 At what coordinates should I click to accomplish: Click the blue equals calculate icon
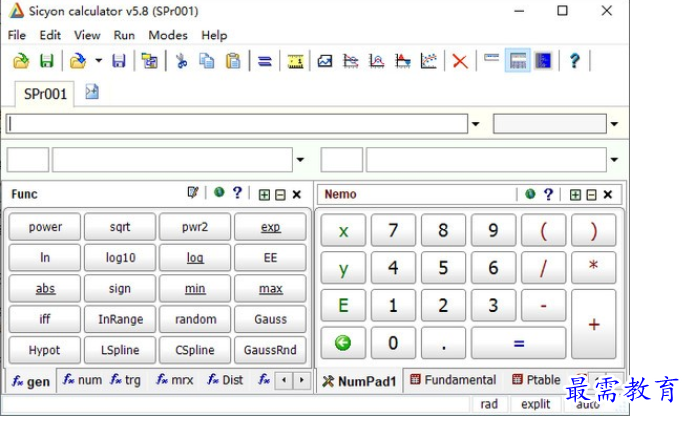265,61
